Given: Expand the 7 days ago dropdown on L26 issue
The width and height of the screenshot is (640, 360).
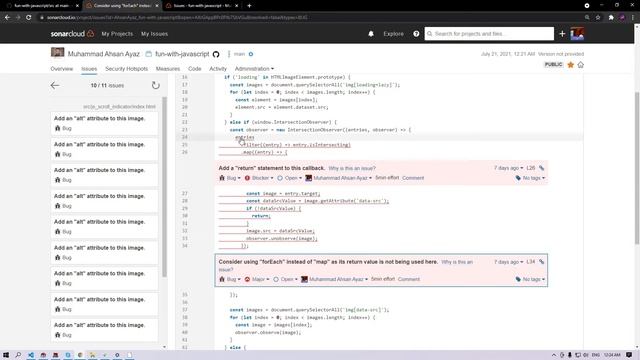Looking at the screenshot, I should (509, 168).
